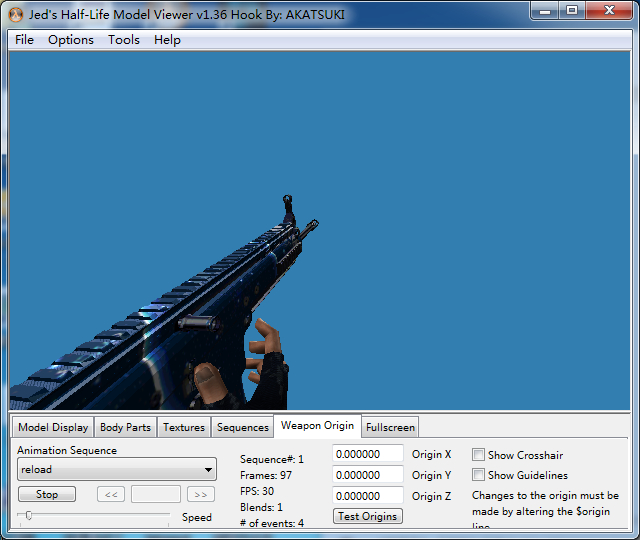This screenshot has width=640, height=540.
Task: Open the Tools menu
Action: coord(124,40)
